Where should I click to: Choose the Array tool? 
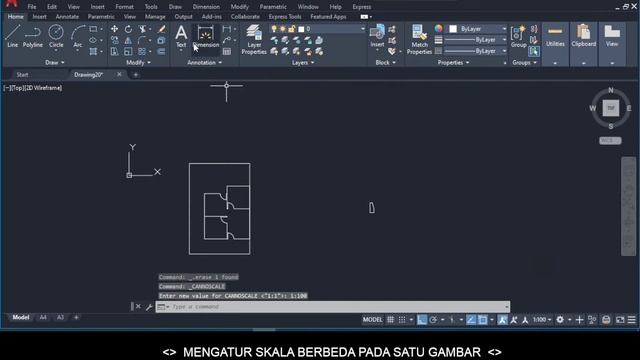click(x=142, y=51)
